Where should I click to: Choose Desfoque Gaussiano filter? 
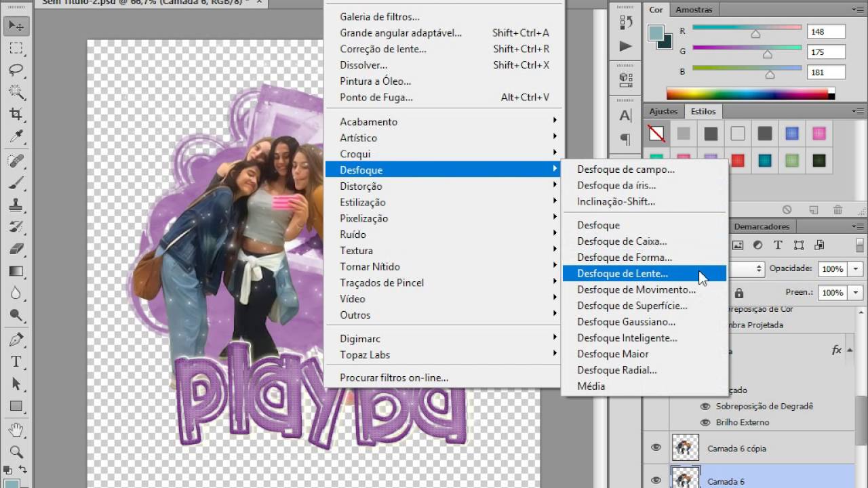point(644,322)
